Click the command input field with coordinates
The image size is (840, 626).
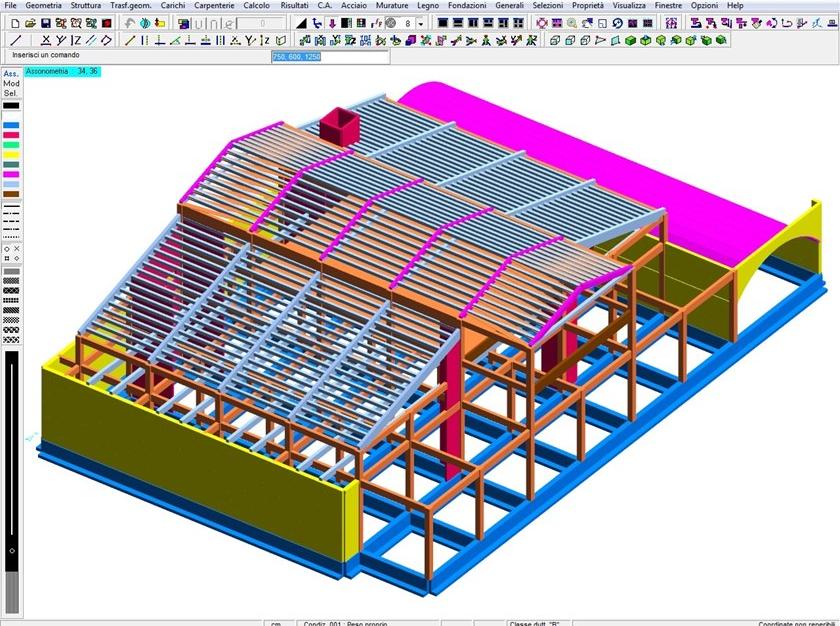330,57
